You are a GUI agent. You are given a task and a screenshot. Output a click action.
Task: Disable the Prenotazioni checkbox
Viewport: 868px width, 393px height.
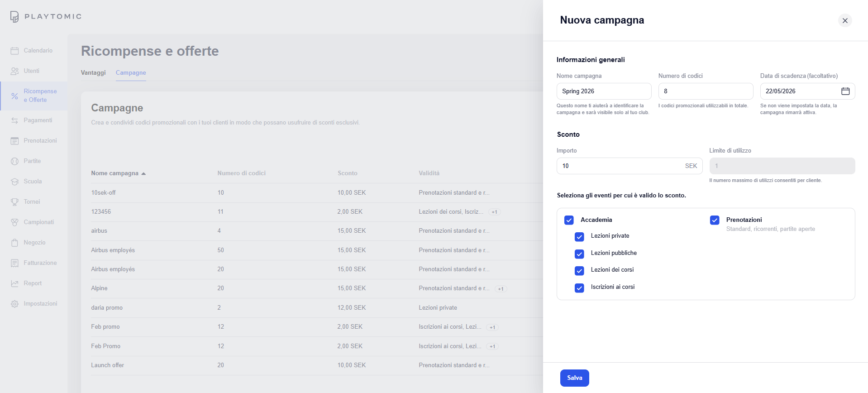pos(715,220)
